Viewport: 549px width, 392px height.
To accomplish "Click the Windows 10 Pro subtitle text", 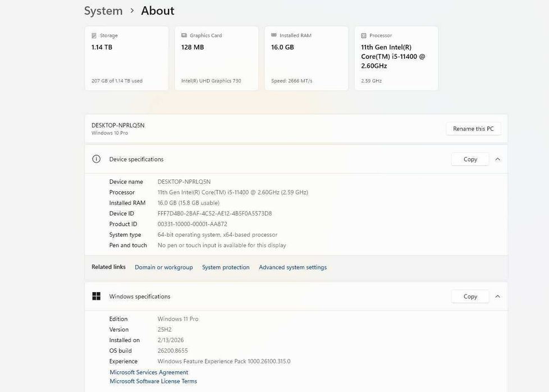I will point(109,133).
